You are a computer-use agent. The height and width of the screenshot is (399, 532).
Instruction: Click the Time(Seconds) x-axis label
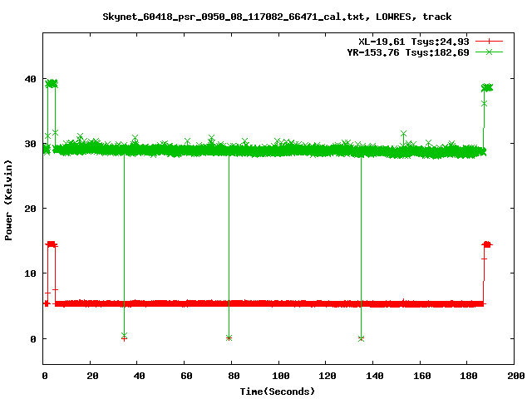[277, 392]
